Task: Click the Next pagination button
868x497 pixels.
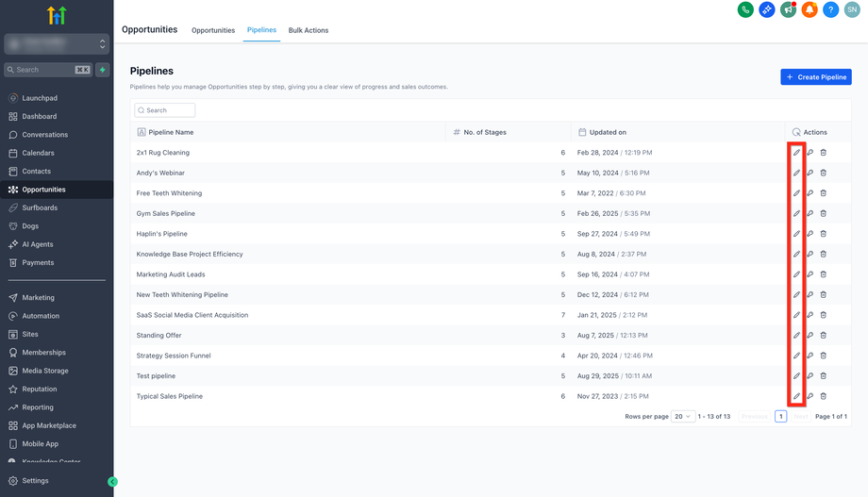Action: [800, 416]
